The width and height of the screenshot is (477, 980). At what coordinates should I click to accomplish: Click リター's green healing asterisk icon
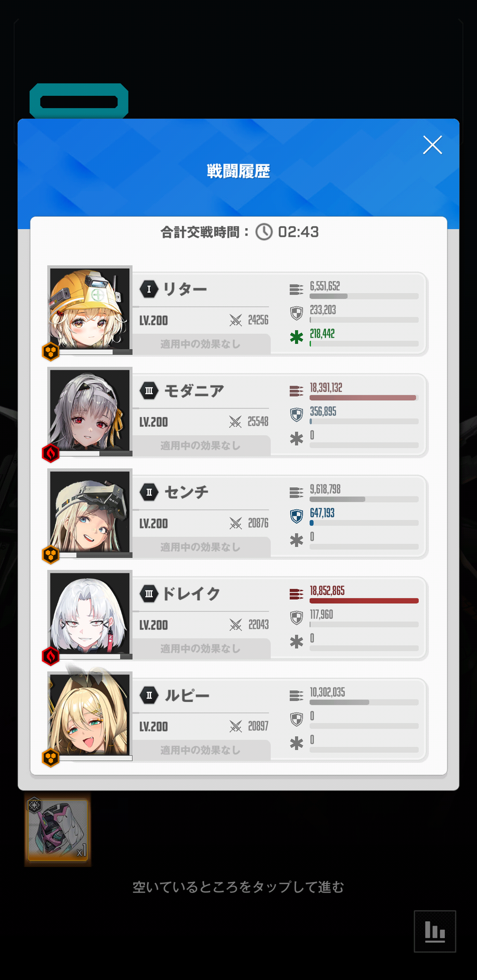[297, 337]
